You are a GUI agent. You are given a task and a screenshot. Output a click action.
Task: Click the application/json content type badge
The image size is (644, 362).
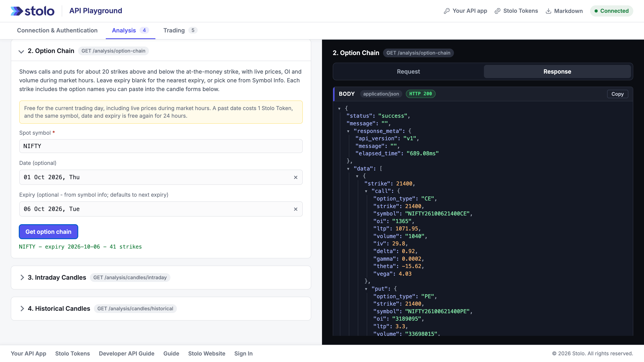(x=381, y=94)
